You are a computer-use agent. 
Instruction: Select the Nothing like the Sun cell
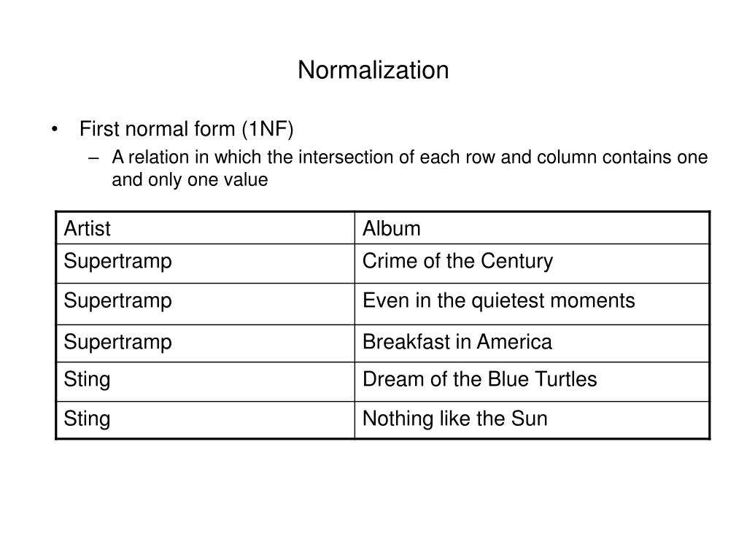532,419
